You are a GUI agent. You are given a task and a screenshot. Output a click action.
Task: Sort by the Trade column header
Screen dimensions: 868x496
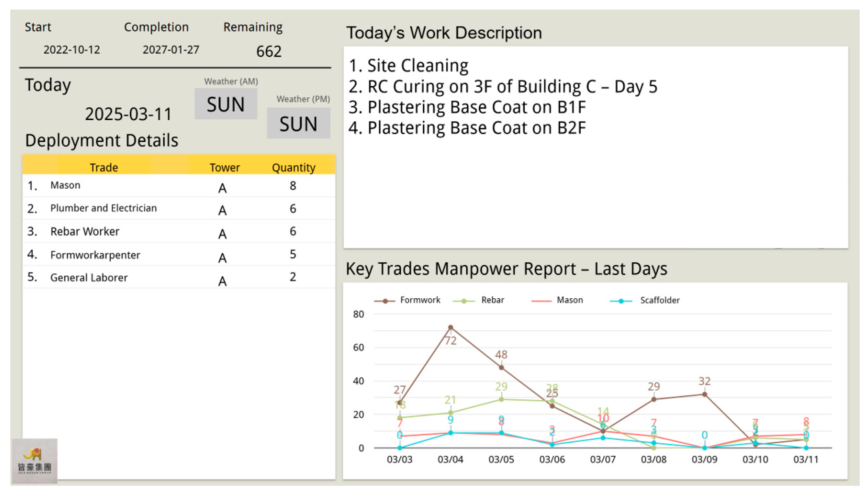click(x=104, y=167)
